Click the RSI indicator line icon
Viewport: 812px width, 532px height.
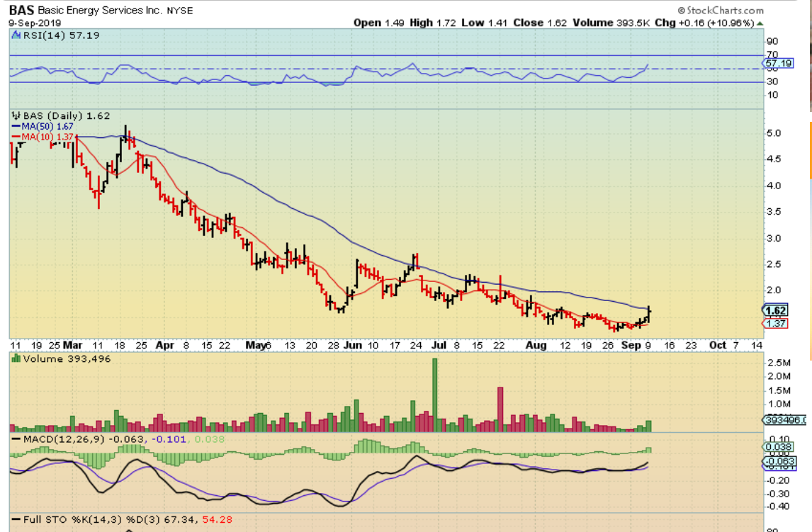tap(16, 35)
